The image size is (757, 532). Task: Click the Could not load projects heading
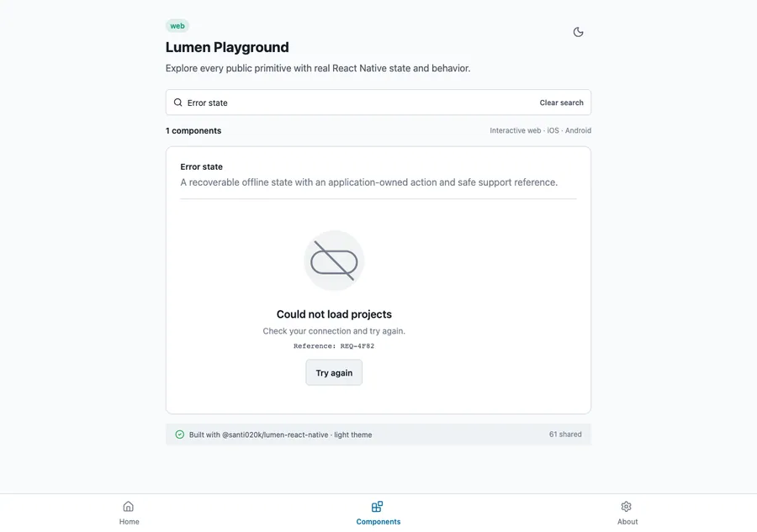point(334,314)
